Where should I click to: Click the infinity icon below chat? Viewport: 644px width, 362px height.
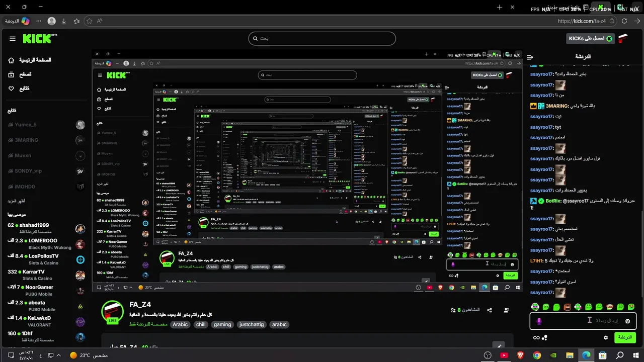[536, 337]
